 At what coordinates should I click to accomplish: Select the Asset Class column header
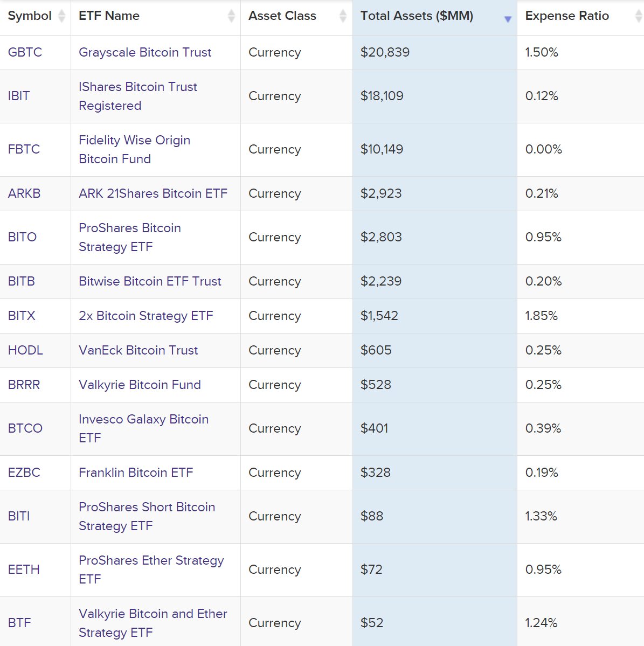(282, 16)
